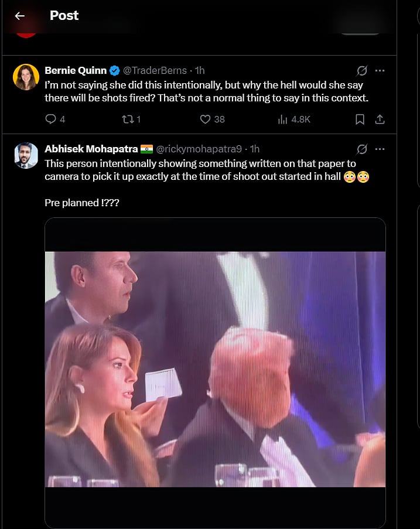Click Abhisek Mohapatra's profile avatar
This screenshot has height=529, width=420.
tap(26, 155)
